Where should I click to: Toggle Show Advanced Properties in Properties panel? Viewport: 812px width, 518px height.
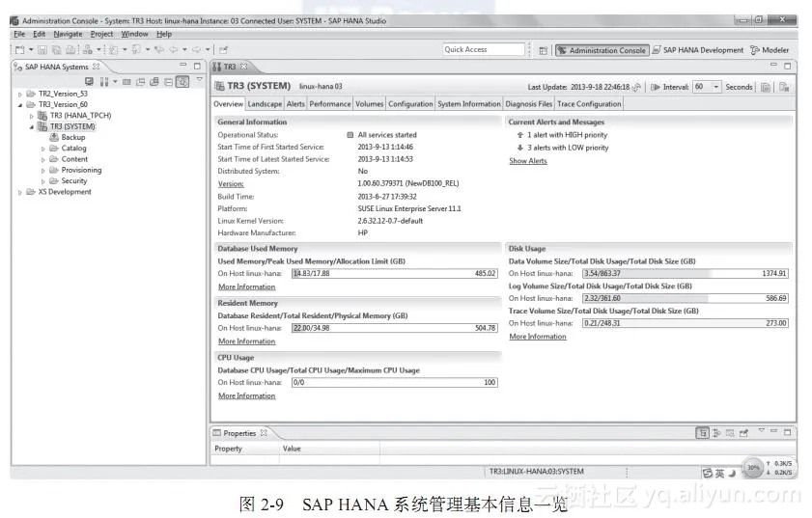pyautogui.click(x=716, y=433)
